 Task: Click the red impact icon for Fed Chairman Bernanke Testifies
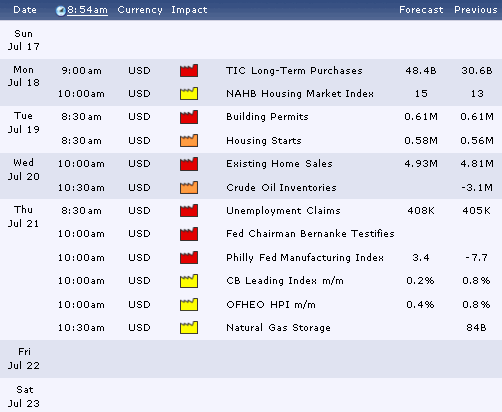[x=189, y=234]
